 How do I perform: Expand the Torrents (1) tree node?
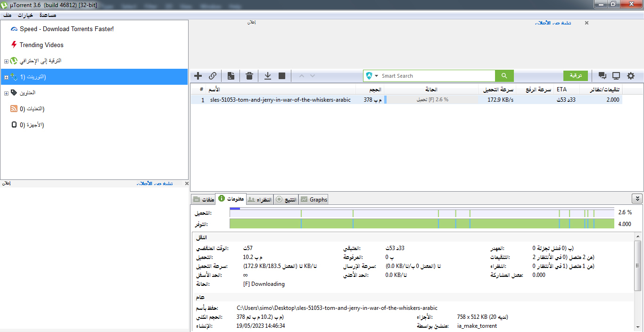pyautogui.click(x=6, y=77)
